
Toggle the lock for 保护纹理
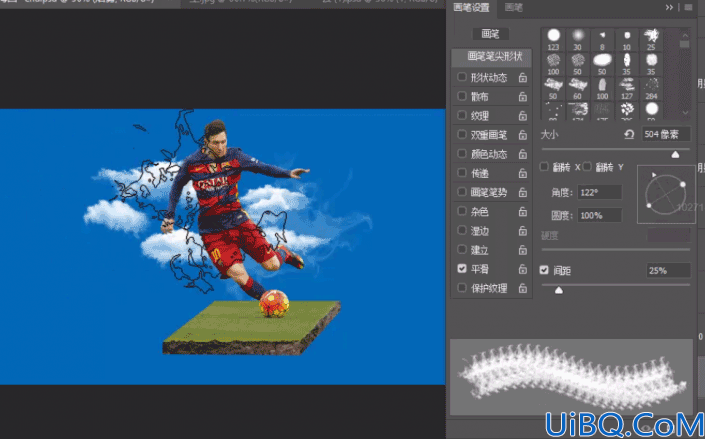click(522, 288)
